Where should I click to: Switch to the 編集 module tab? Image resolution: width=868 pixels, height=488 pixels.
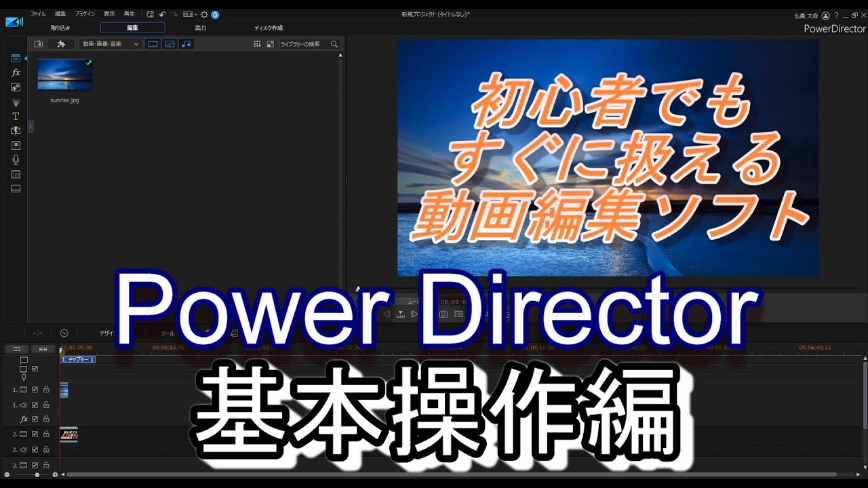132,28
